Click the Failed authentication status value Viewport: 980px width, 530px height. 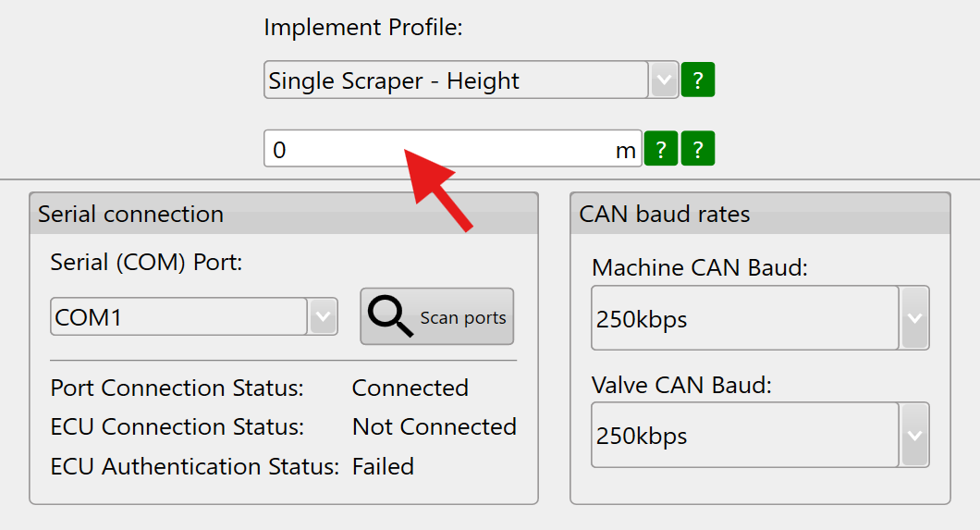[x=383, y=467]
